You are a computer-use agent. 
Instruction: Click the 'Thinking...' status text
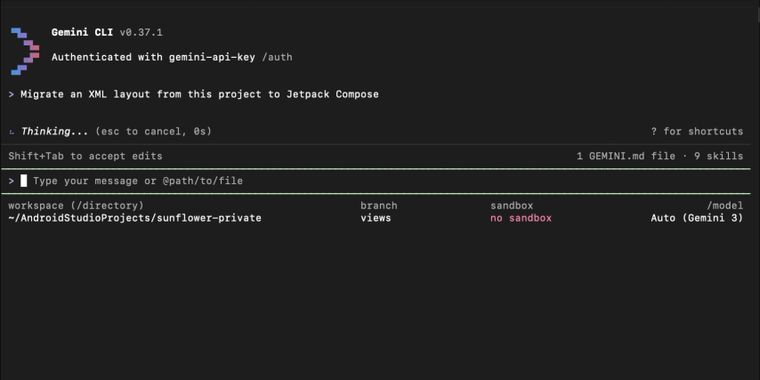(x=54, y=131)
